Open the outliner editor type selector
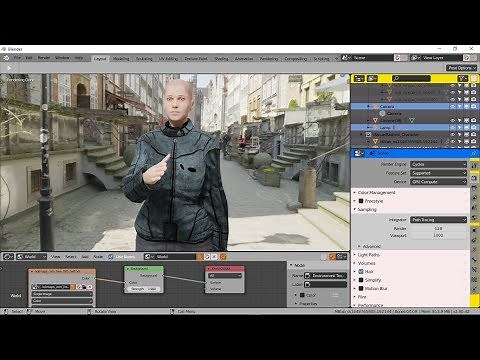The image size is (480, 360). pos(359,78)
